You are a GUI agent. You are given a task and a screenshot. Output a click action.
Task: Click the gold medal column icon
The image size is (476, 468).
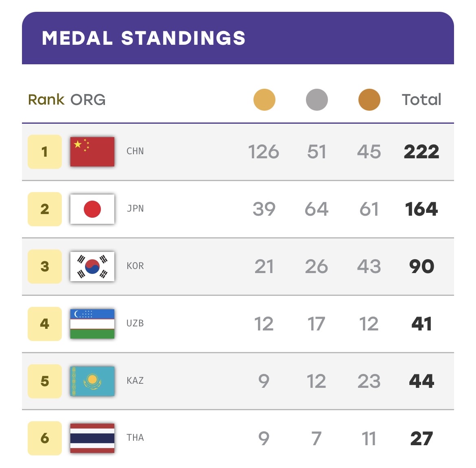point(264,100)
